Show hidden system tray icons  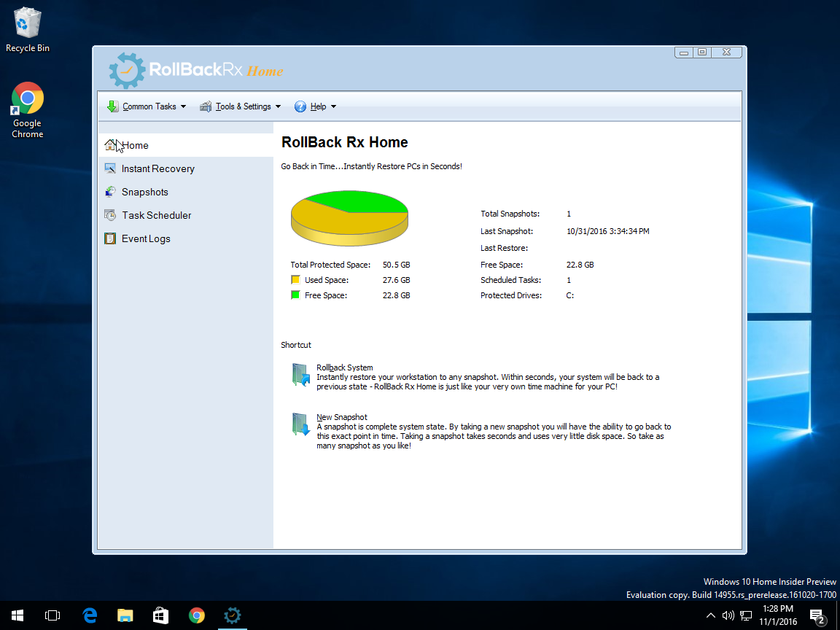[711, 615]
